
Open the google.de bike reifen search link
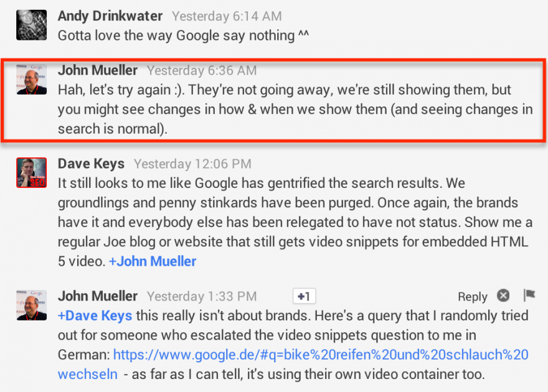[321, 355]
